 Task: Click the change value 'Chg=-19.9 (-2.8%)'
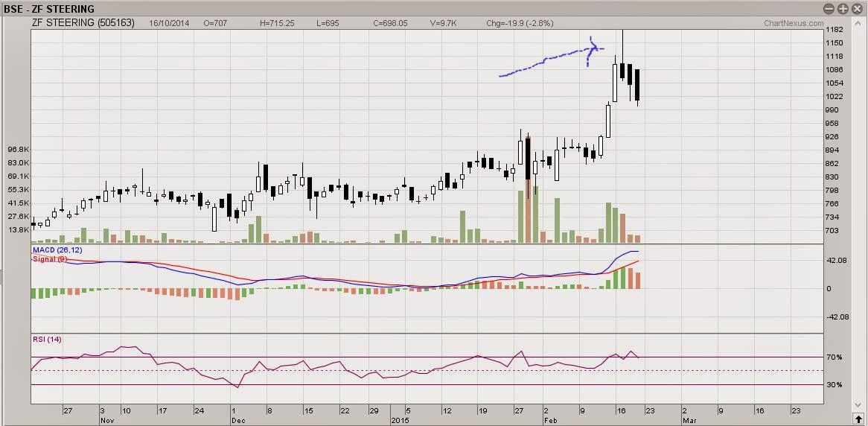[520, 24]
